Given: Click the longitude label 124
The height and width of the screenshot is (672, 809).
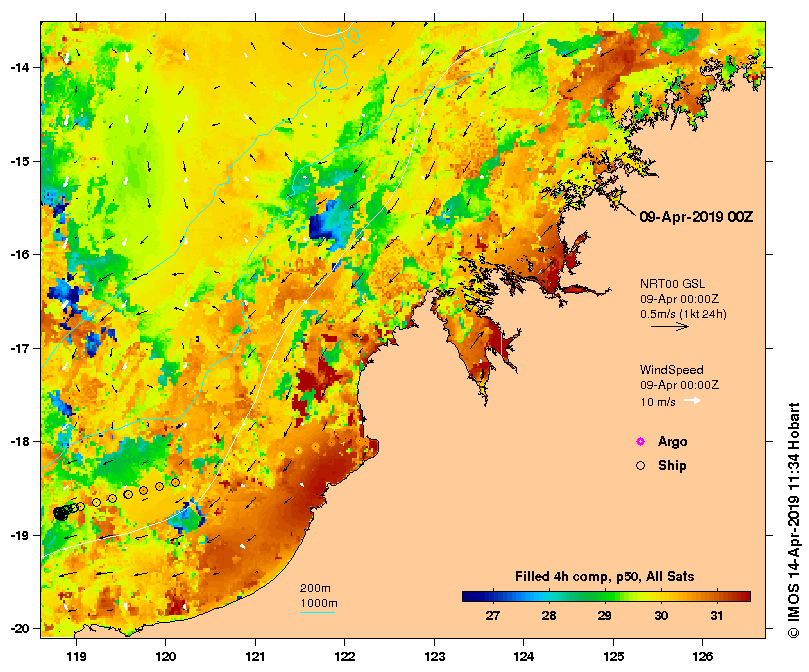Looking at the screenshot, I should click(x=524, y=657).
